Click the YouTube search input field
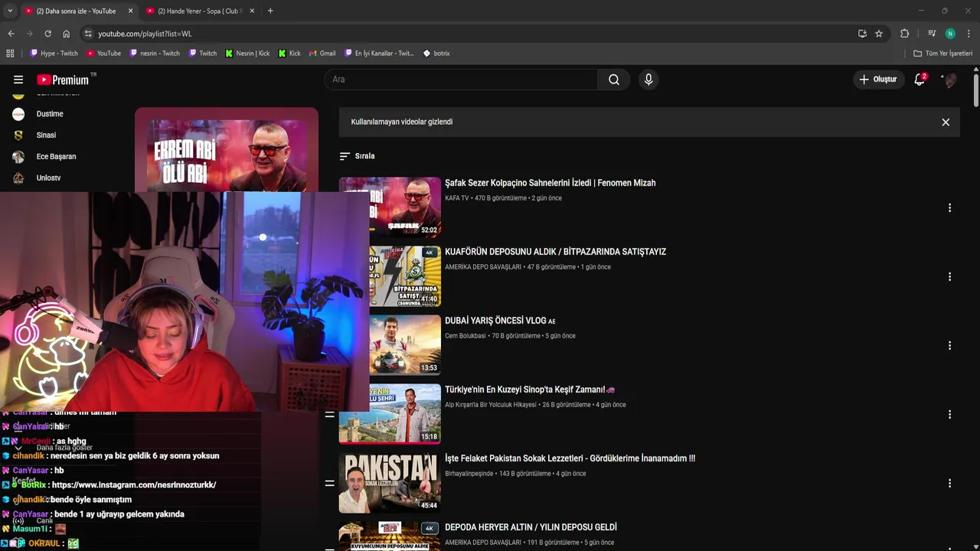This screenshot has width=980, height=551. pyautogui.click(x=461, y=80)
